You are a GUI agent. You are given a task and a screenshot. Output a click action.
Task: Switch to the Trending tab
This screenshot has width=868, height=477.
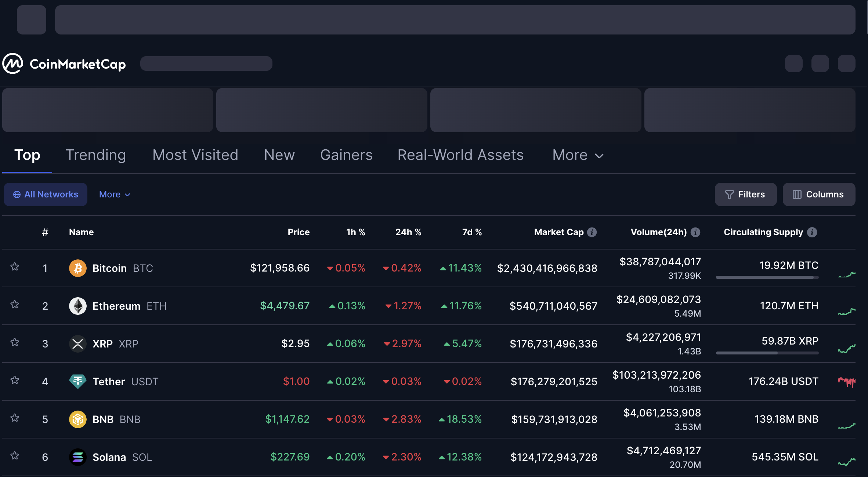(95, 155)
